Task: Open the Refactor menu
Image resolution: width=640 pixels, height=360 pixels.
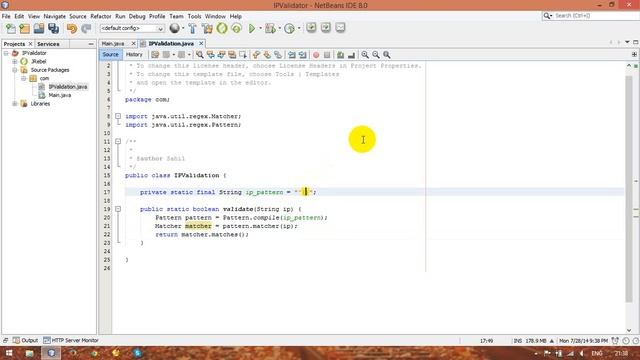Action: coord(101,16)
